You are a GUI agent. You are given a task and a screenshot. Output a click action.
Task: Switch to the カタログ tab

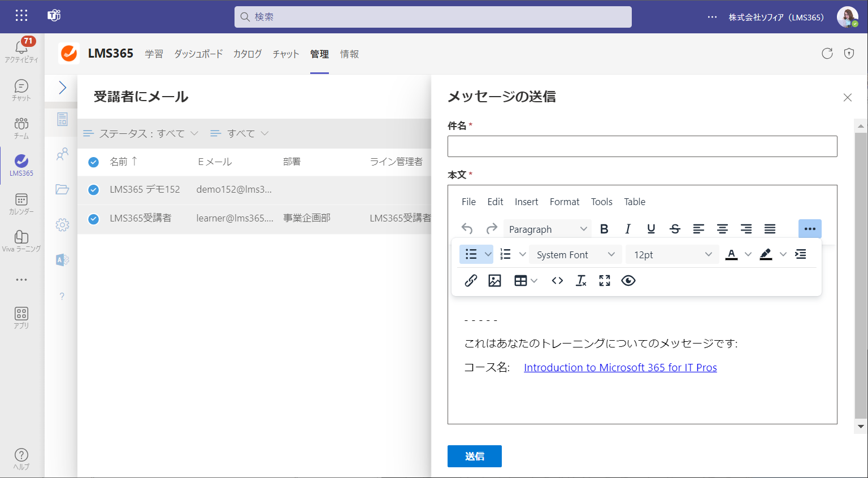pyautogui.click(x=248, y=54)
